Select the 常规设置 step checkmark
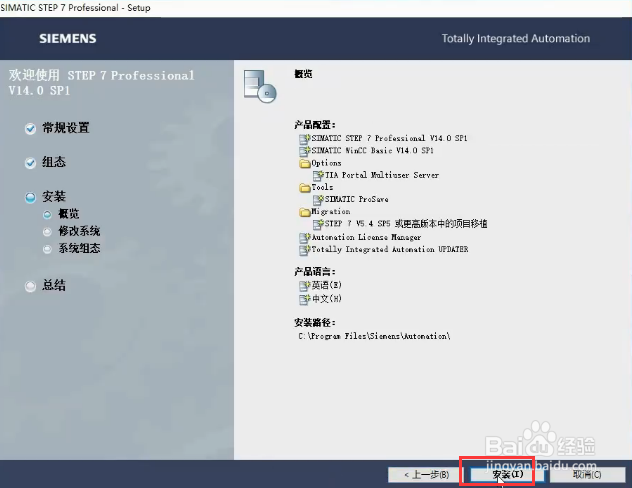The image size is (632, 488). click(x=30, y=129)
